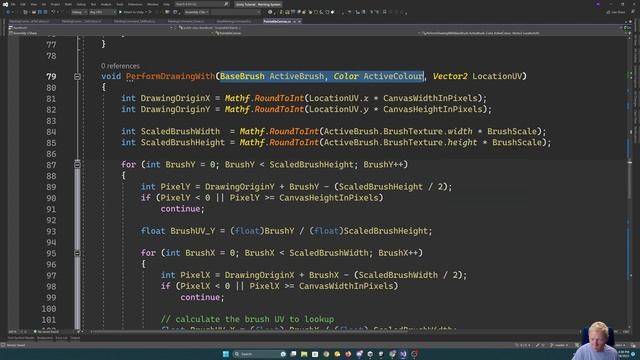Open the class navigation dropdown in editor
Viewport: 640px width, 360px height.
tap(316, 33)
